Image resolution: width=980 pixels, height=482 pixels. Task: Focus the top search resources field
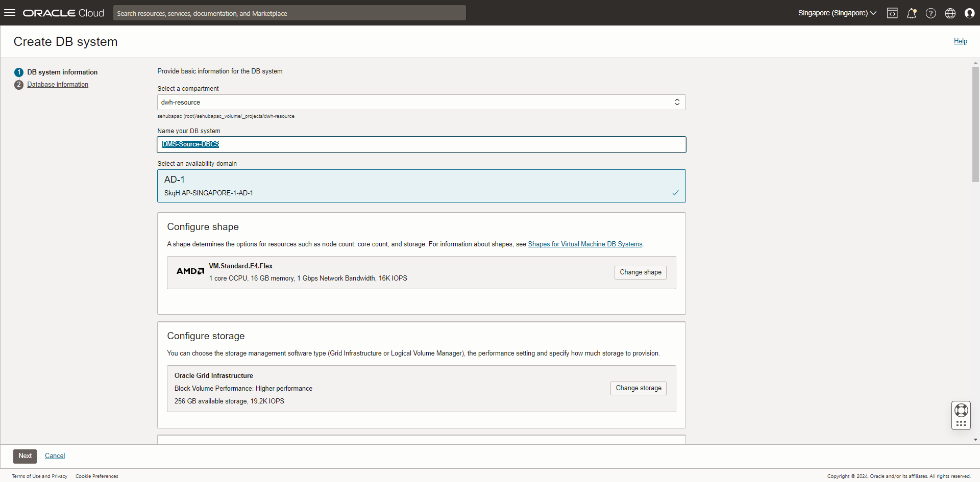(x=289, y=13)
